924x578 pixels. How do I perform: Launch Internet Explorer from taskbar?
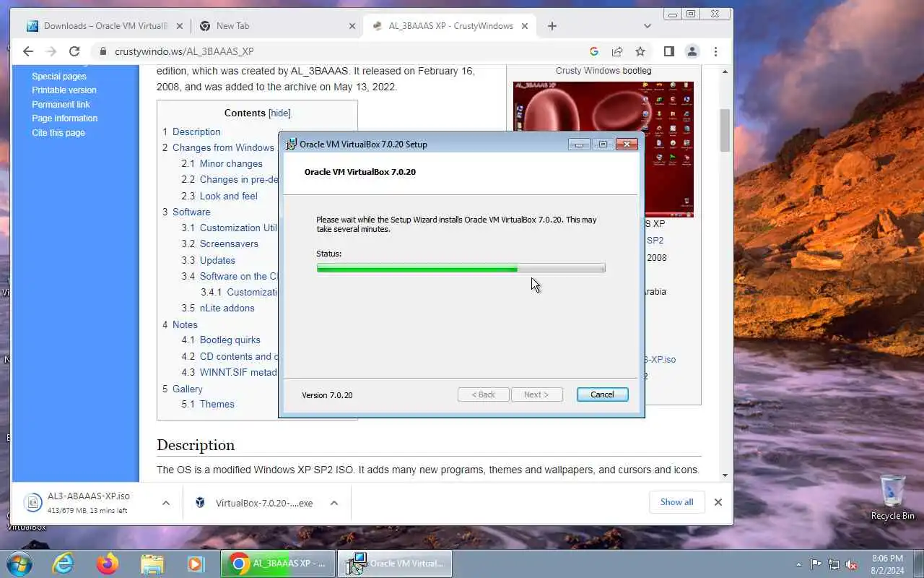pyautogui.click(x=64, y=564)
